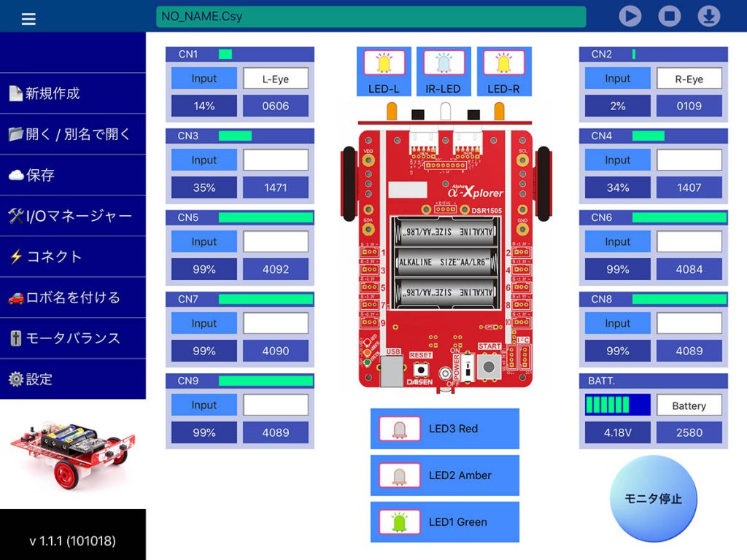747x560 pixels.
Task: Open モータバランス menu item
Action: pos(73,338)
